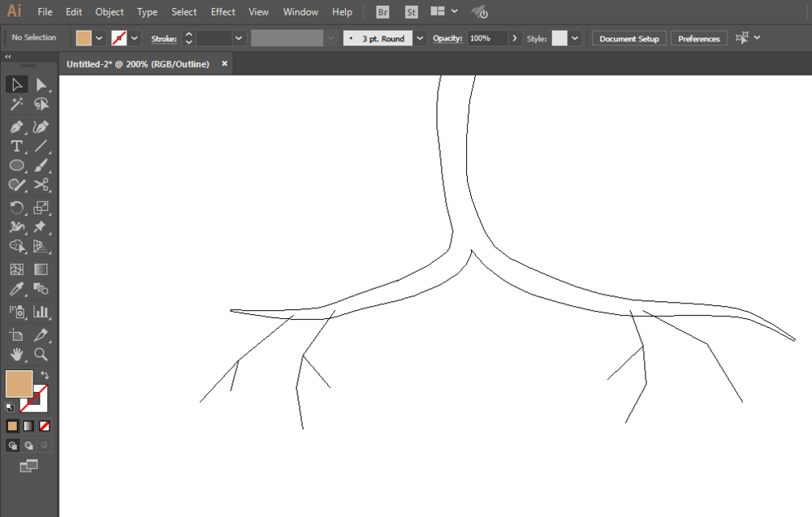Image resolution: width=812 pixels, height=517 pixels.
Task: Activate the Scissors tool
Action: (x=41, y=185)
